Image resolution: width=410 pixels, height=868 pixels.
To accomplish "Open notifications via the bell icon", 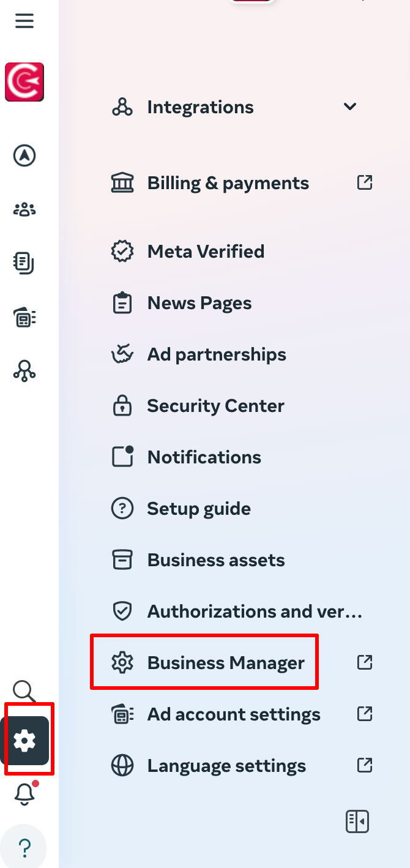I will click(x=24, y=793).
